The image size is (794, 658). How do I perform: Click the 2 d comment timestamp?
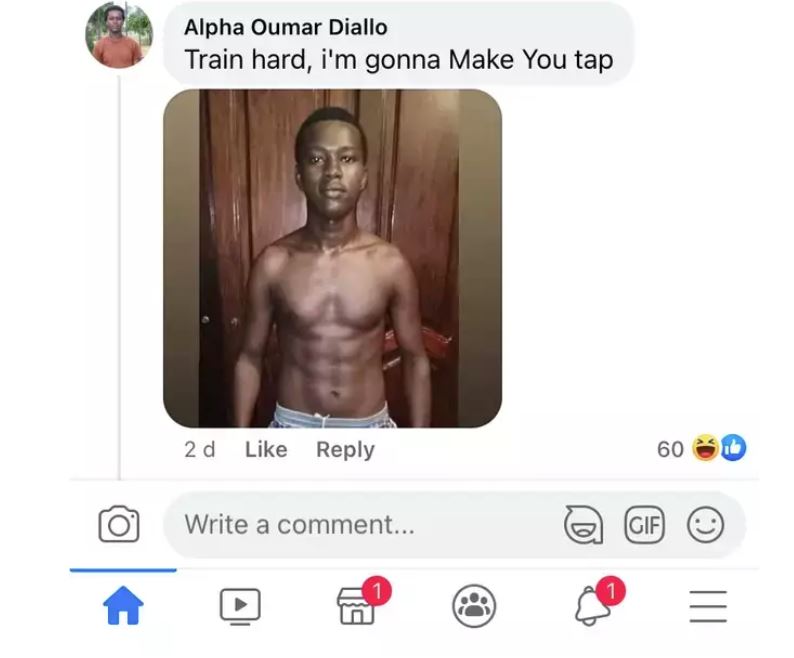pos(200,449)
